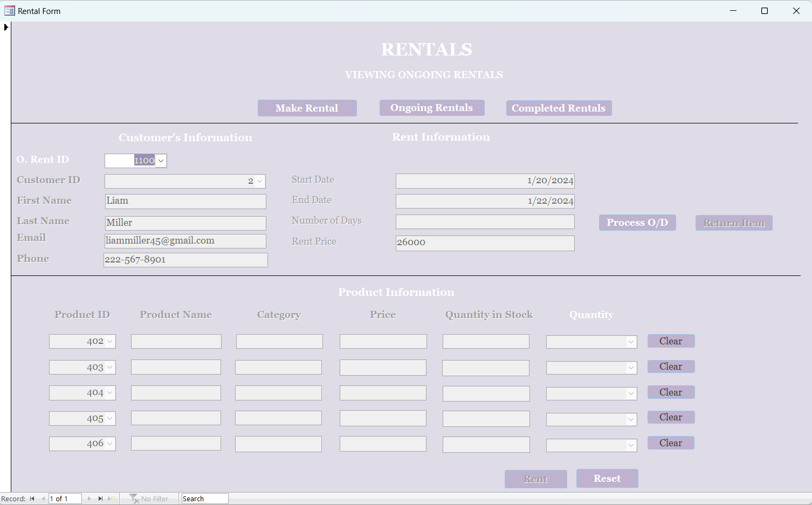
Task: Click the No Filter funnel icon
Action: [x=134, y=499]
